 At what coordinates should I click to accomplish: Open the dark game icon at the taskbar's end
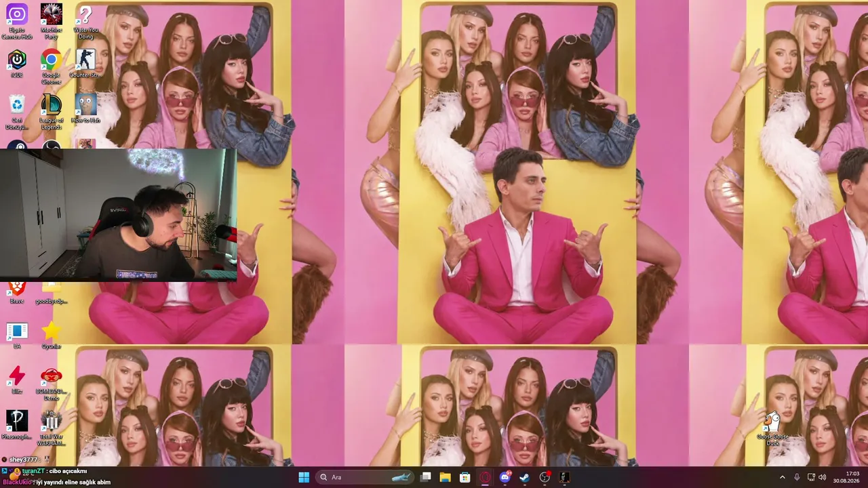[564, 477]
